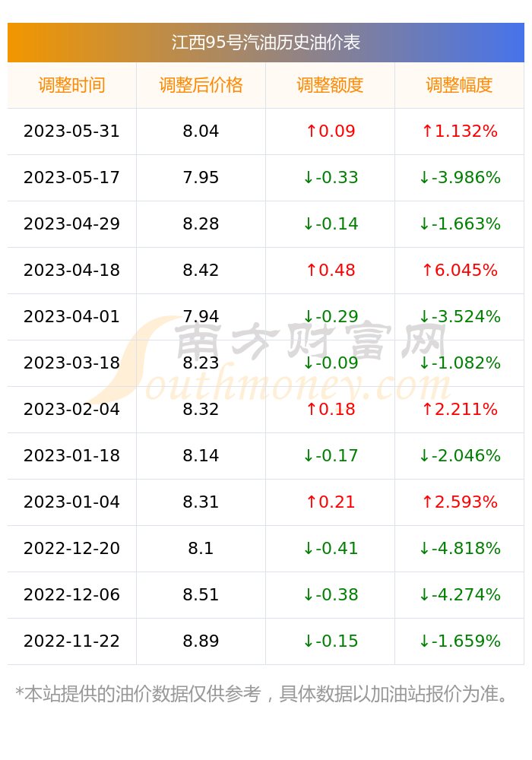Screen dimensions: 532x760
Task: Click the table title 江西95号汽油历史油价表
Action: tap(265, 42)
